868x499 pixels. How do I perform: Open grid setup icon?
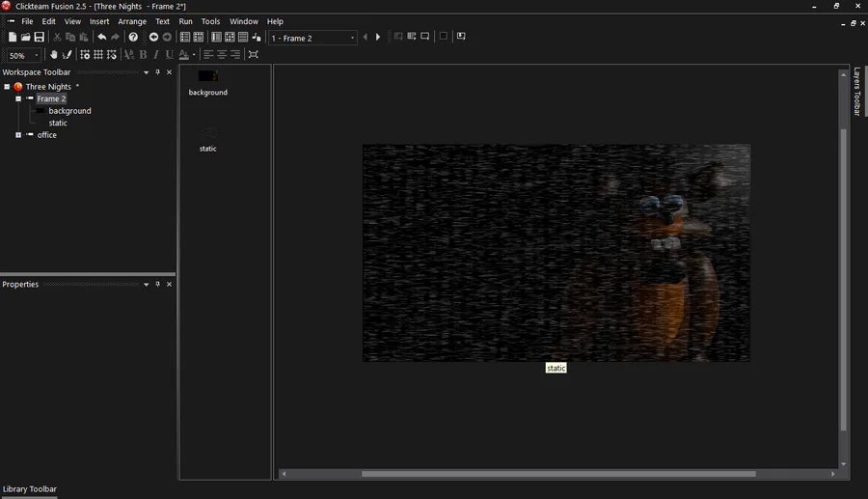(x=85, y=55)
